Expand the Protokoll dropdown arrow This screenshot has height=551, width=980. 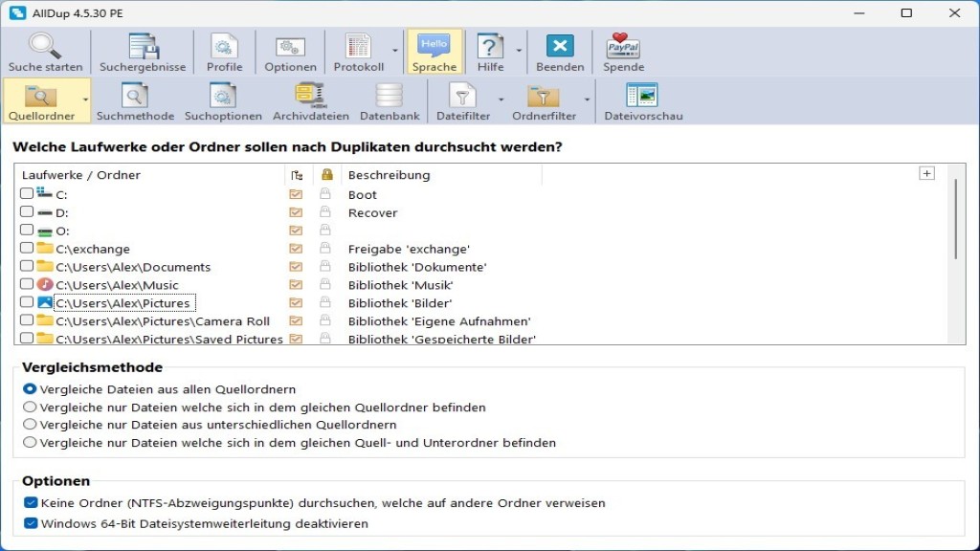[x=395, y=50]
